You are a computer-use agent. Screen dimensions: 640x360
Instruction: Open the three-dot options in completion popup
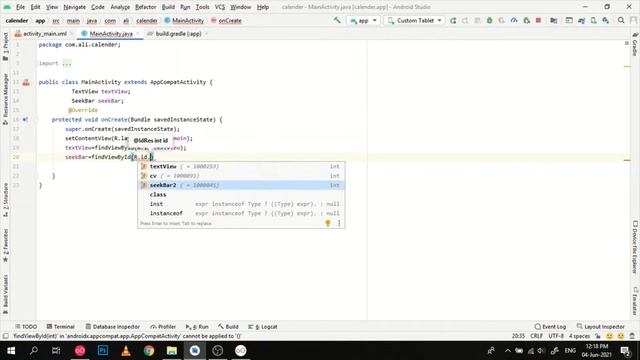[x=339, y=223]
